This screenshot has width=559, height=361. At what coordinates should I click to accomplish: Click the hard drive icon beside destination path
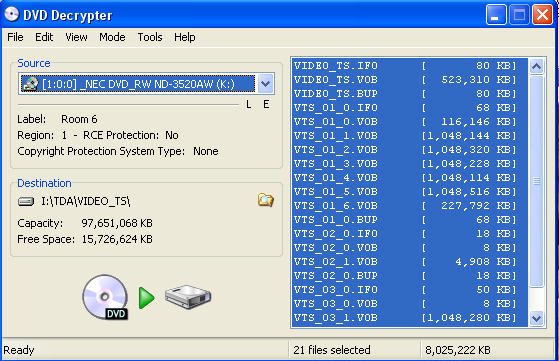pyautogui.click(x=26, y=201)
